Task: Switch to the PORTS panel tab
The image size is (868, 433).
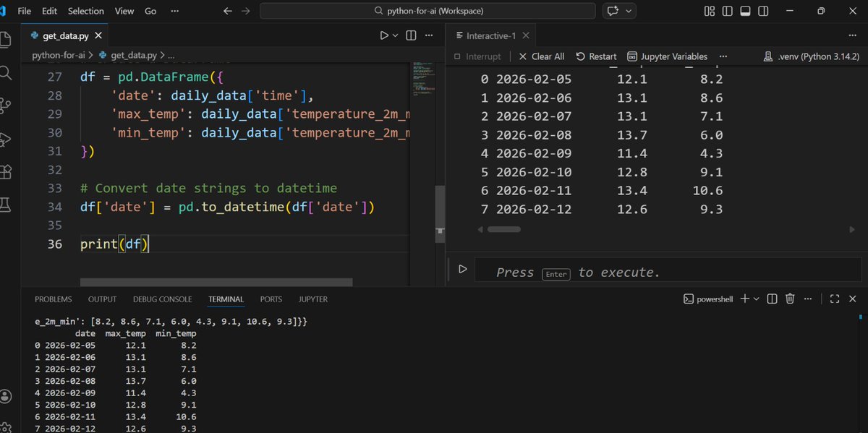Action: tap(271, 299)
